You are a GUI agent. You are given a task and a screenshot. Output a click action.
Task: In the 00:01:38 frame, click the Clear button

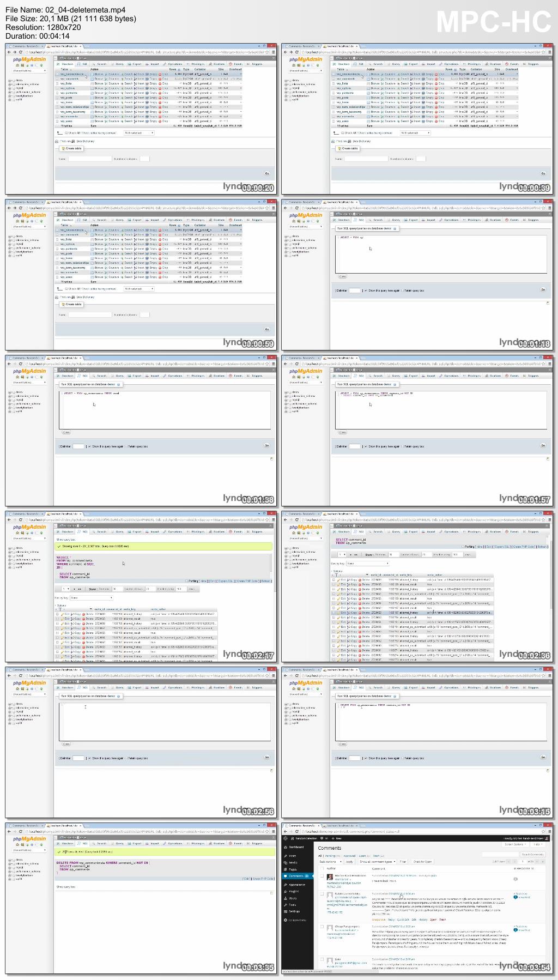[66, 432]
